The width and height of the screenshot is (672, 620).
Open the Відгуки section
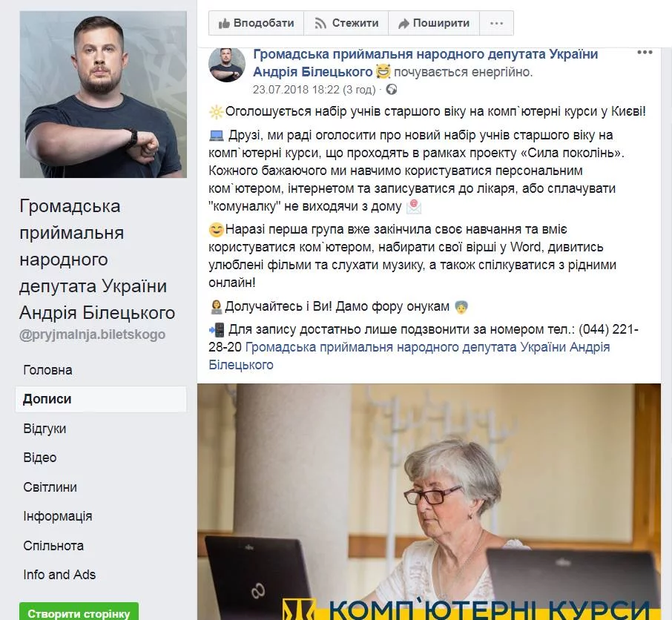[x=45, y=429]
